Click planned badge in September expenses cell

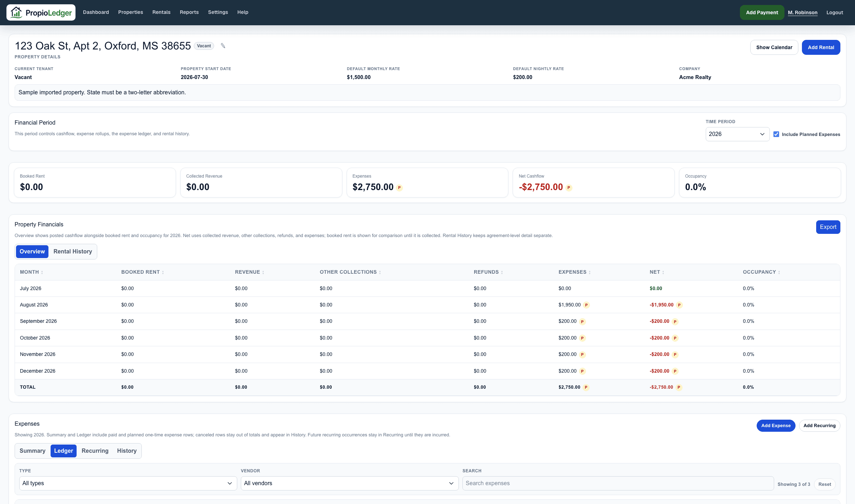582,321
